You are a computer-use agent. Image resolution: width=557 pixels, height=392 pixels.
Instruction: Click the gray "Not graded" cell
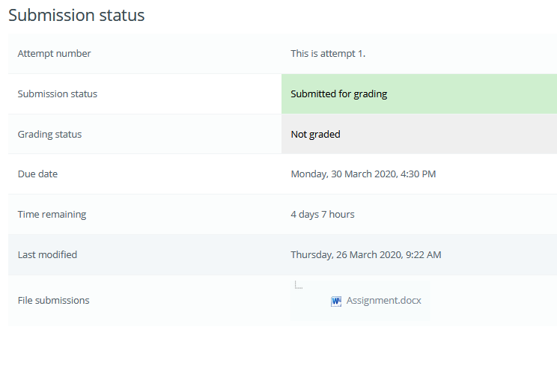[418, 135]
